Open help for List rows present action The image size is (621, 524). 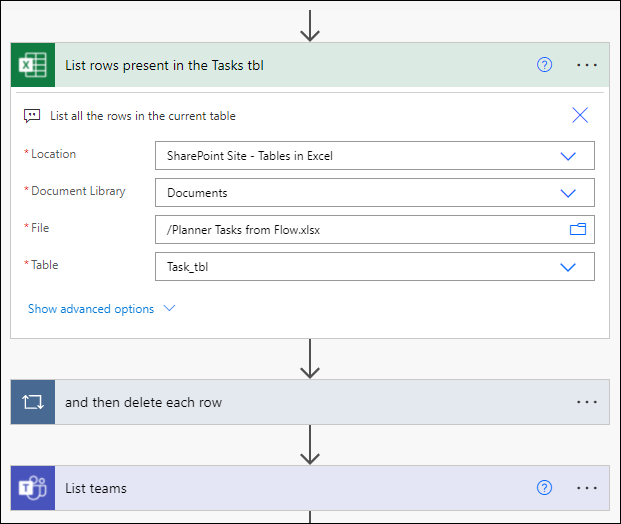544,65
